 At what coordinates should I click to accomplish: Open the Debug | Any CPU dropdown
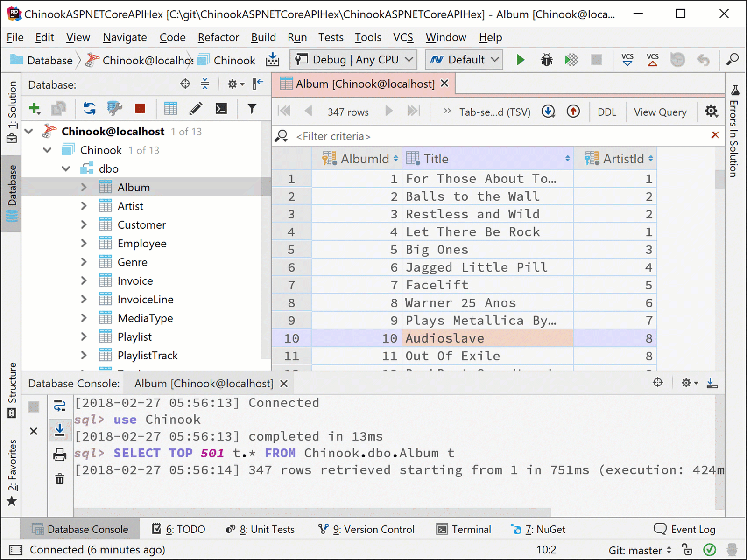[x=353, y=60]
